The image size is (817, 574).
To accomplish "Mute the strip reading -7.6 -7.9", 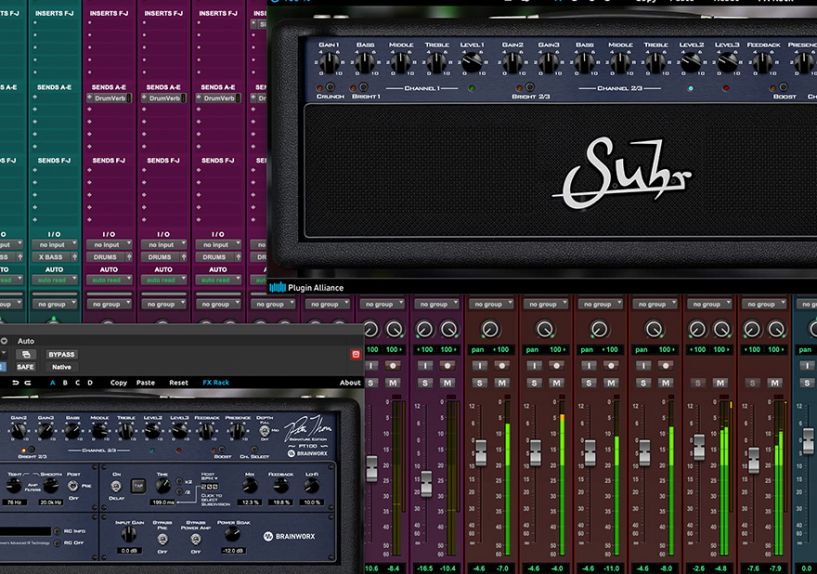I will 775,383.
